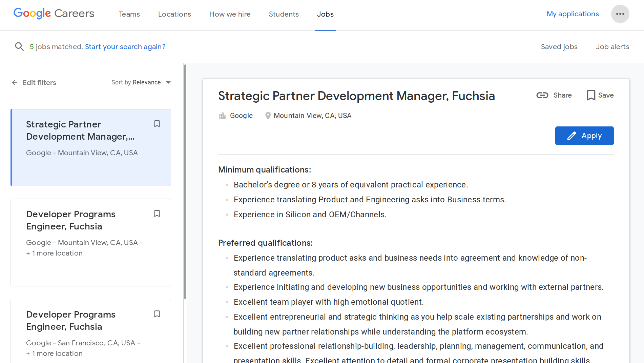Select the Jobs tab
The width and height of the screenshot is (644, 363).
pos(325,14)
